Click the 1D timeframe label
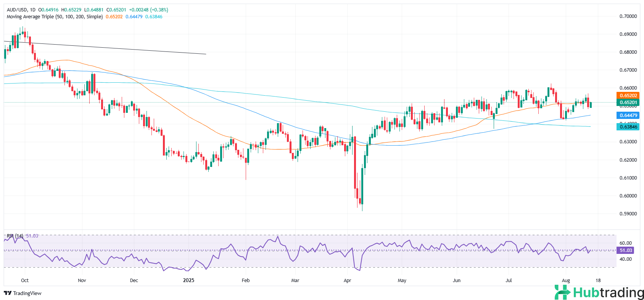The width and height of the screenshot is (644, 300). coord(32,10)
